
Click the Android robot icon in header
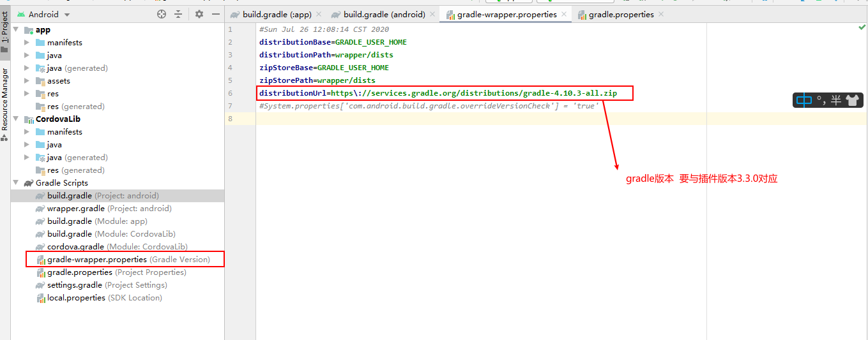[x=20, y=14]
